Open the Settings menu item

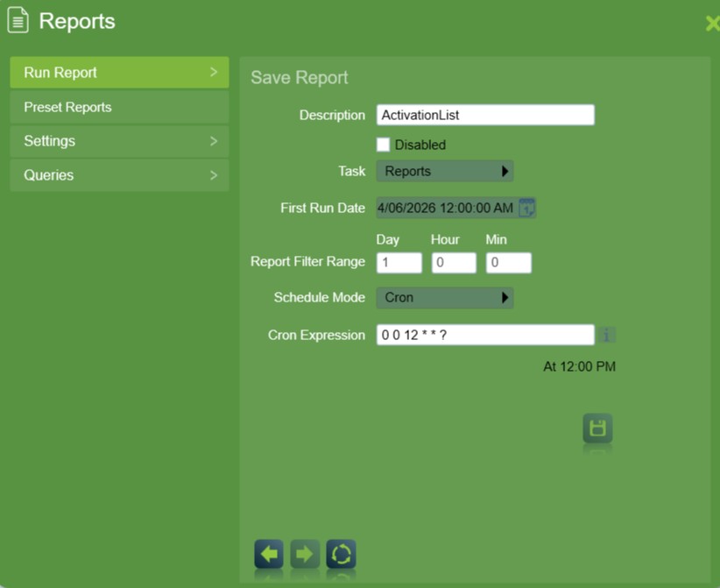pos(119,141)
